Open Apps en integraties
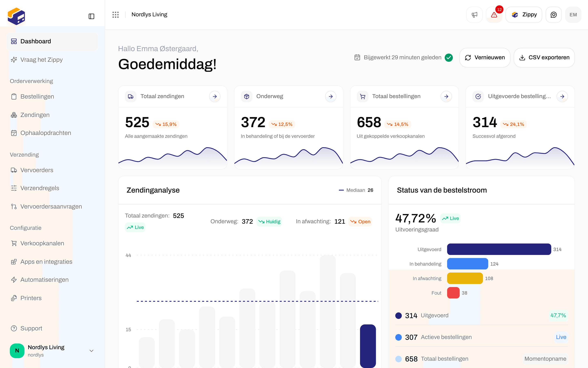This screenshot has height=368, width=588. (x=52, y=262)
